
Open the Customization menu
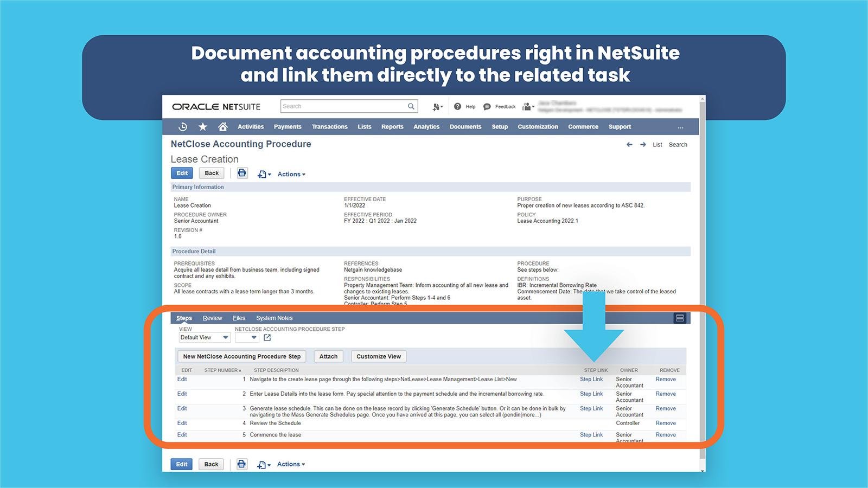point(538,127)
